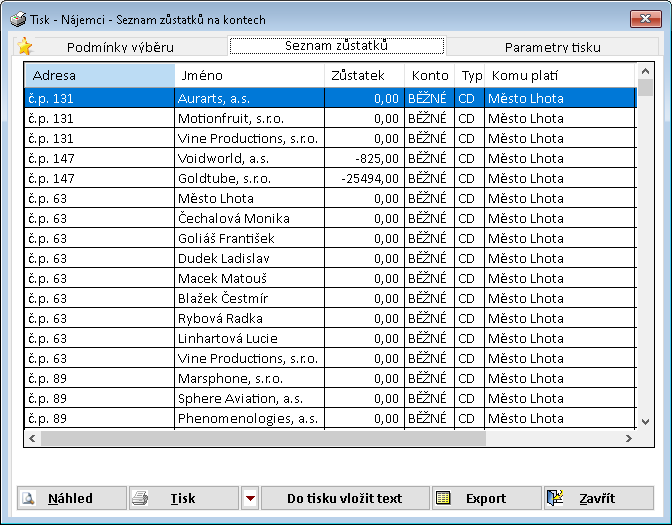This screenshot has width=672, height=525.
Task: Select the Seznam zůstatků tab
Action: (x=336, y=46)
